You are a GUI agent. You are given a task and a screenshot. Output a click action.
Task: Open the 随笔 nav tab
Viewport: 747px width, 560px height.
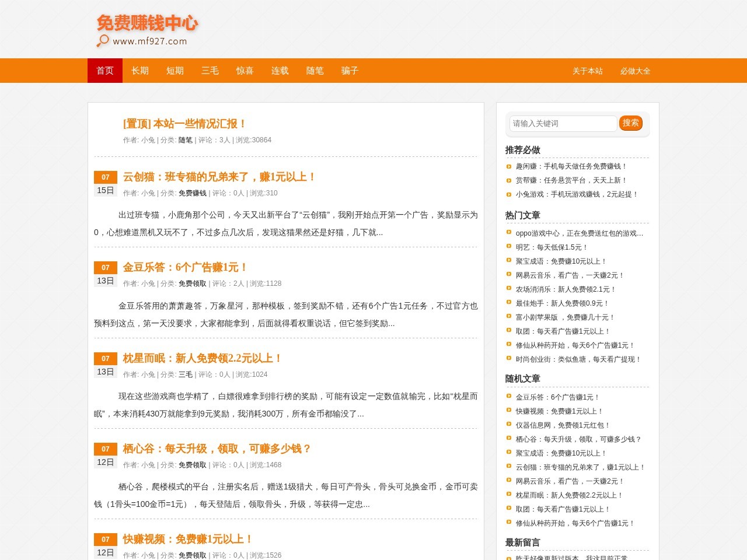[x=315, y=71]
